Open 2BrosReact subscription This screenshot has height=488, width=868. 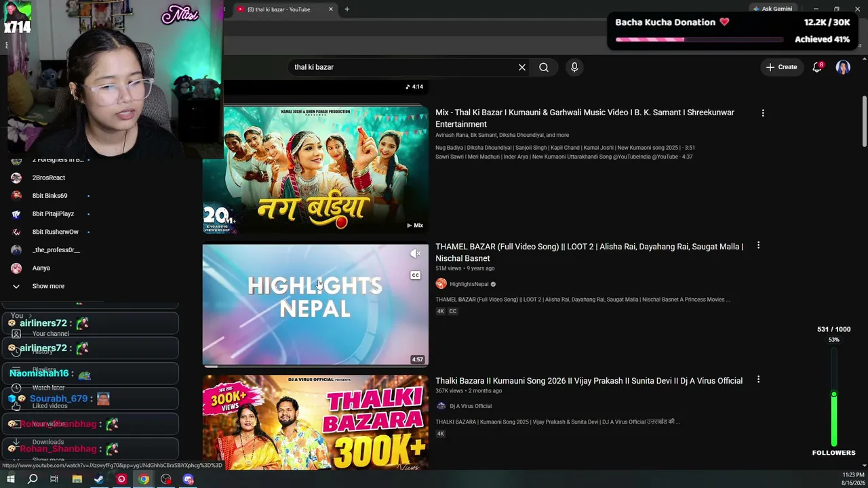click(x=49, y=178)
